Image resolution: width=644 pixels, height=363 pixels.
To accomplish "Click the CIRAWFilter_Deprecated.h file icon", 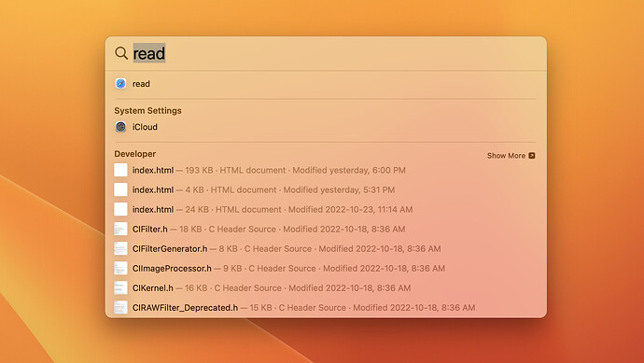I will (x=120, y=307).
